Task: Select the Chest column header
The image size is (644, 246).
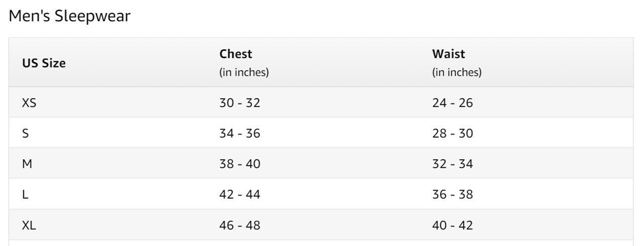Action: (x=235, y=54)
